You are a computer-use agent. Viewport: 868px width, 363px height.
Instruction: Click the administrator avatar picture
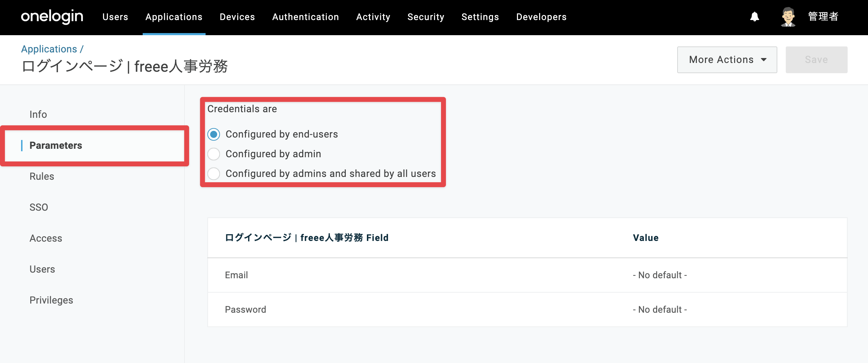(788, 17)
